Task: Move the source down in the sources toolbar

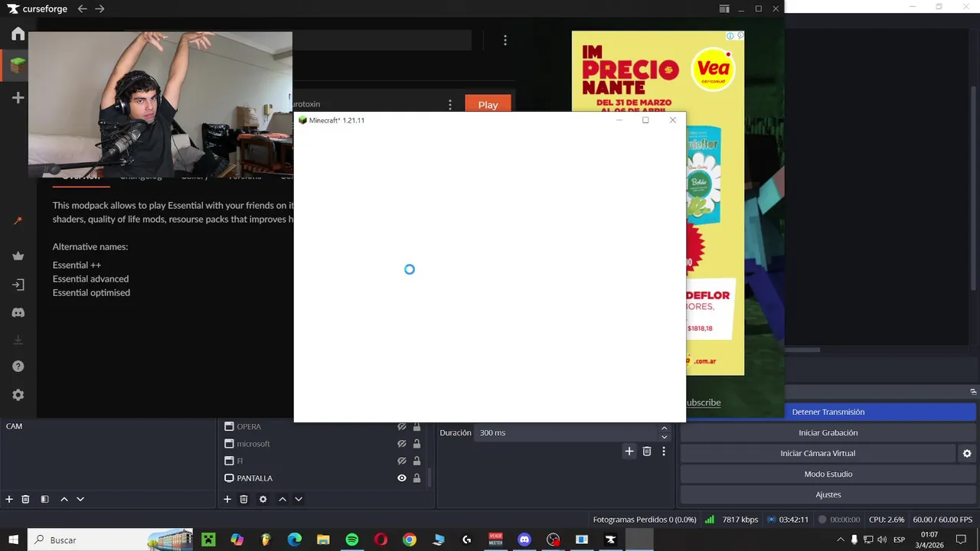Action: click(x=299, y=499)
